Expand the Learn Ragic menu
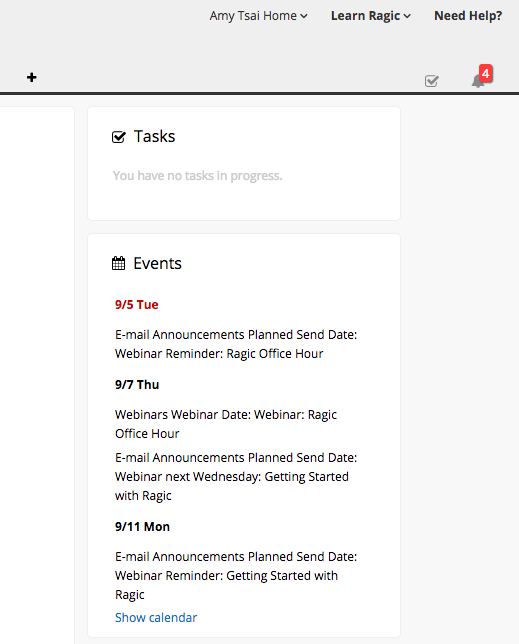Screen dimensions: 519x644 [x=371, y=16]
